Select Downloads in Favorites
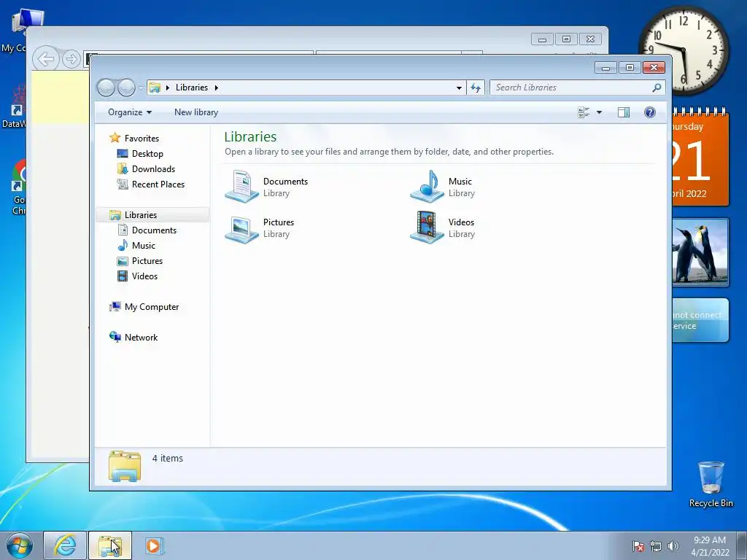 (x=153, y=169)
